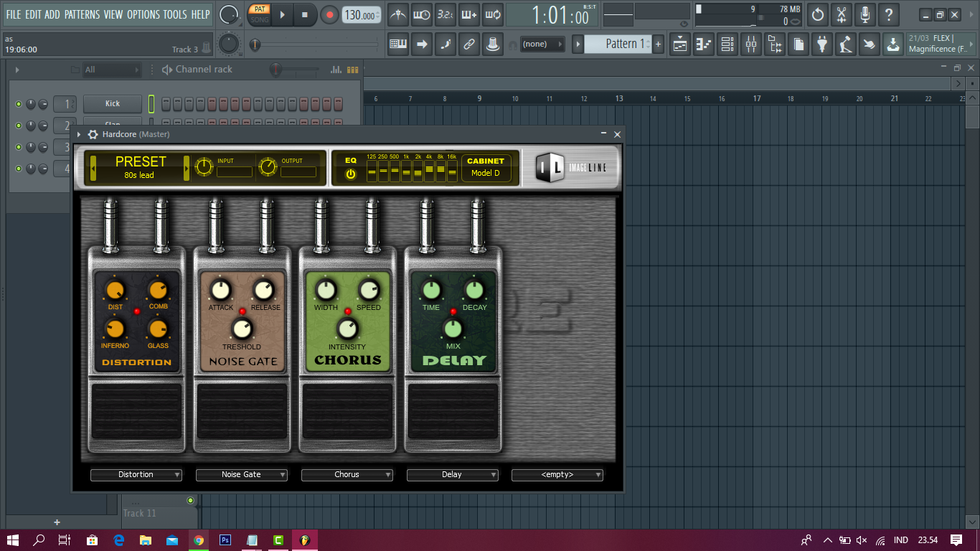
Task: Open the Distortion effect slot dropdown
Action: (136, 475)
